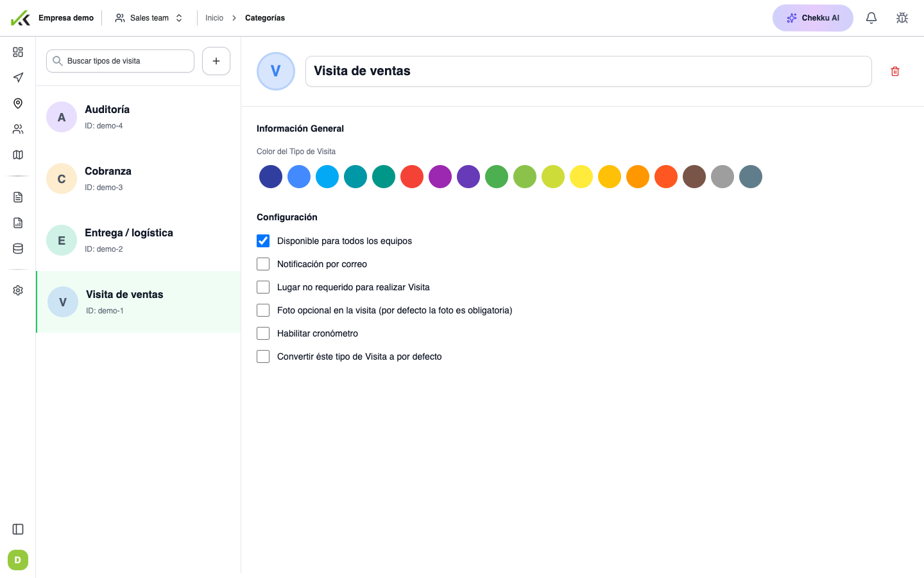This screenshot has height=578, width=924.
Task: Open Chekku AI assistant
Action: click(813, 18)
